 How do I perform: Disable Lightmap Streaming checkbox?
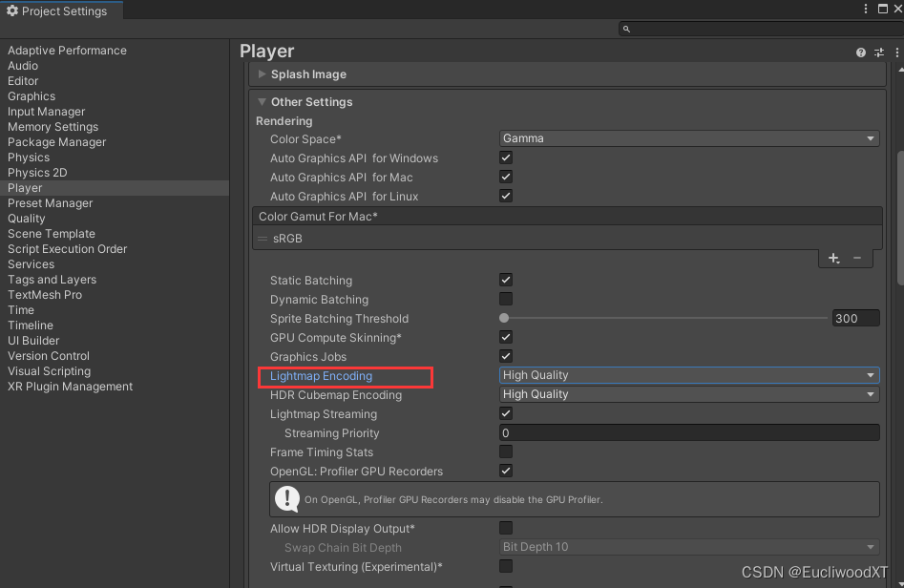[506, 414]
